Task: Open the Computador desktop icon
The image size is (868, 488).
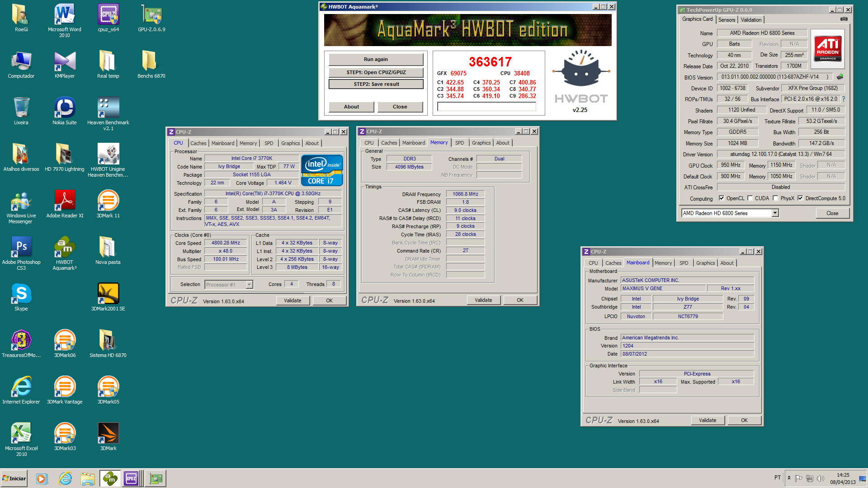Action: pyautogui.click(x=21, y=65)
